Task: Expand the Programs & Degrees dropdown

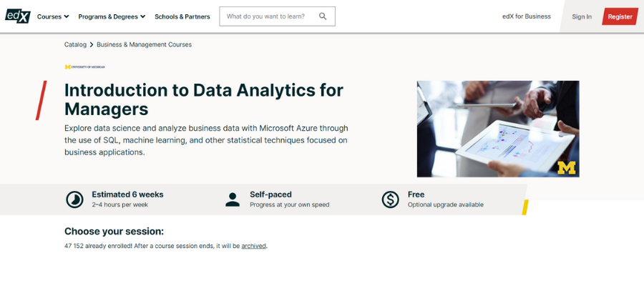Action: (x=112, y=17)
